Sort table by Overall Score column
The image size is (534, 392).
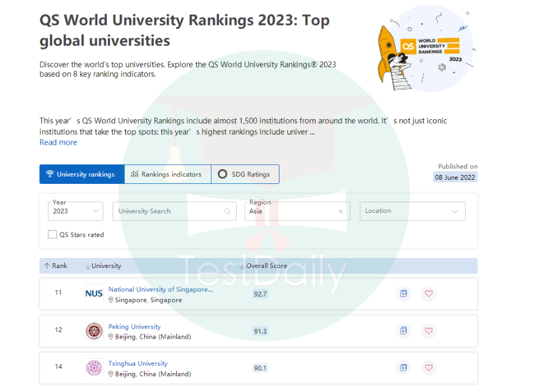[266, 266]
